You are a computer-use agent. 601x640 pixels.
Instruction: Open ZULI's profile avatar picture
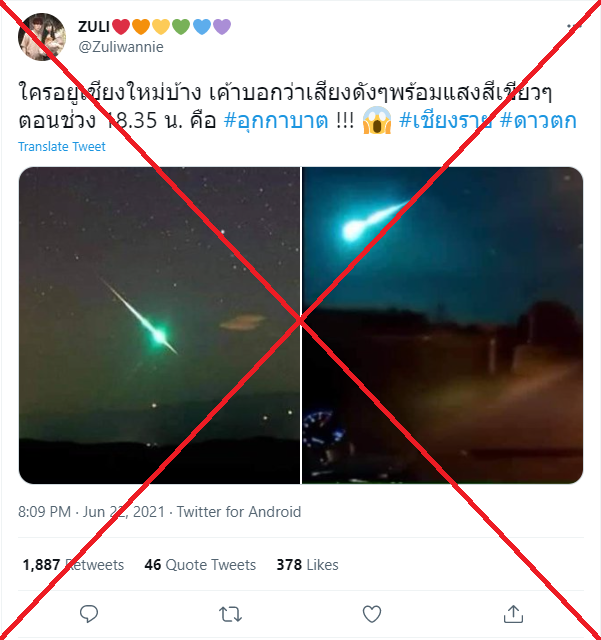coord(42,37)
